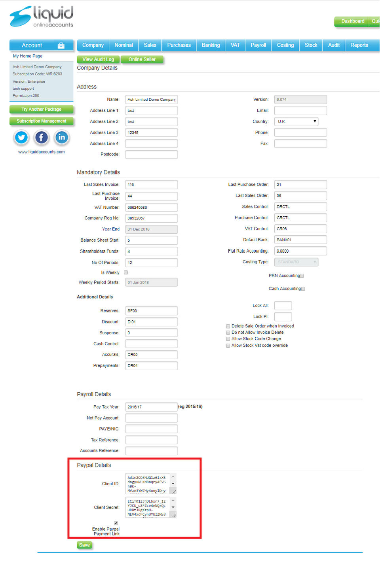Open Subscription Management
This screenshot has height=588, width=380.
pos(42,121)
